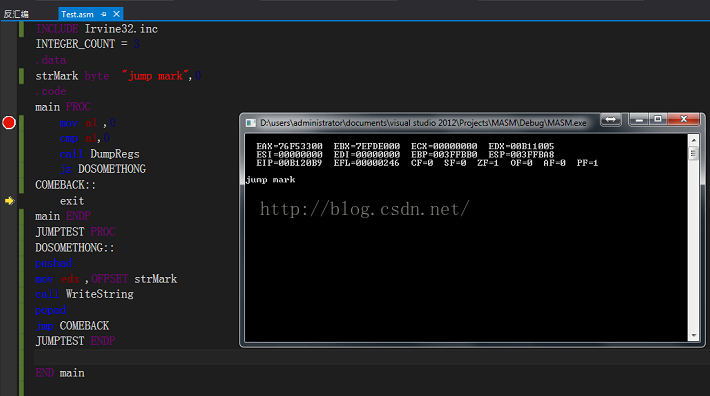Click the console window icon in the MASM.exe title bar
This screenshot has height=396, width=710.
(250, 123)
